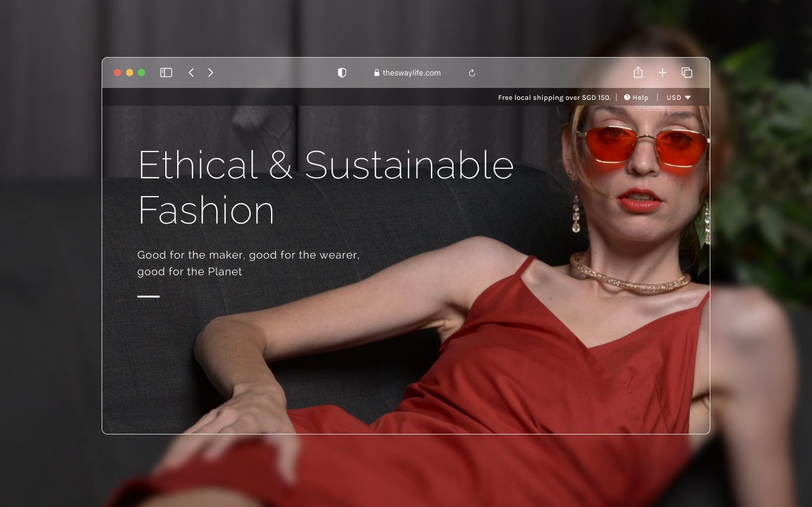
Task: Click the 'Good for the maker' tagline
Action: (248, 263)
